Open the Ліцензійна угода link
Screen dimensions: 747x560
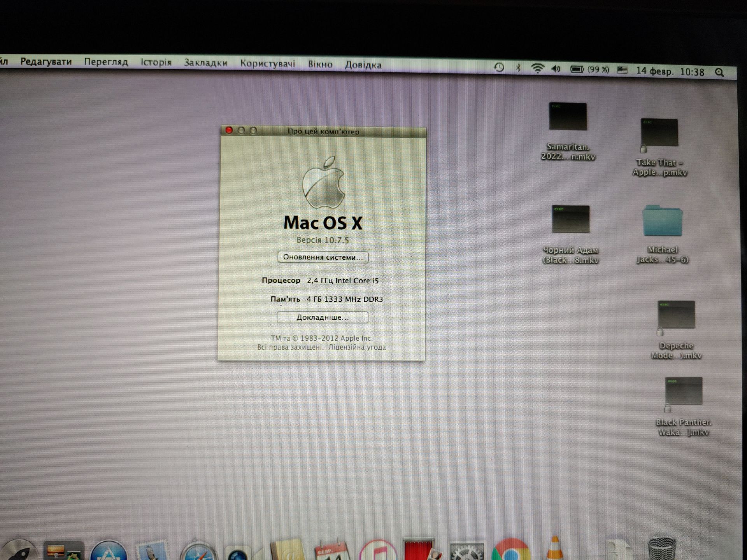357,347
